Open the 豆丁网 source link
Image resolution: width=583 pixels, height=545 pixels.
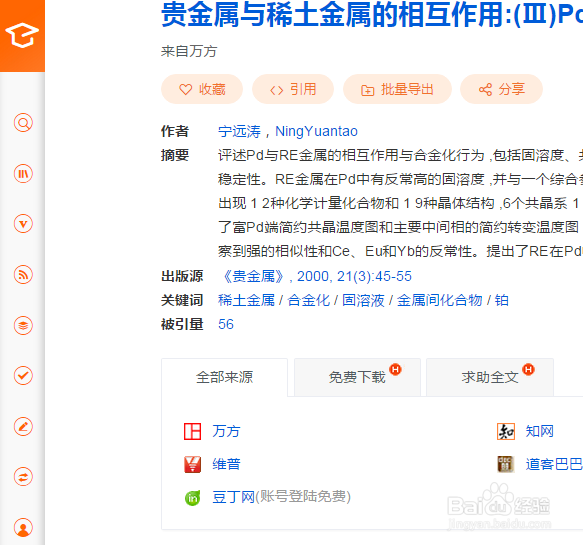[x=233, y=497]
